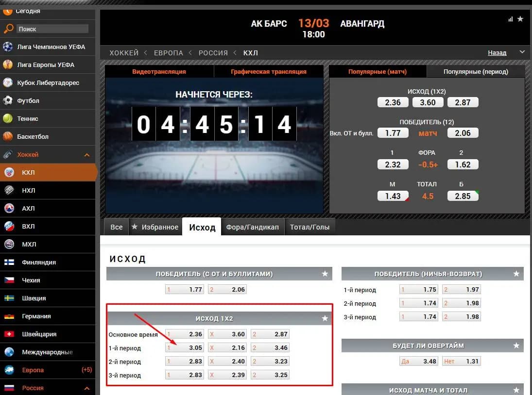Click the UEFA Champions League ball icon
Viewport: 532px width, 395px height.
[x=8, y=47]
